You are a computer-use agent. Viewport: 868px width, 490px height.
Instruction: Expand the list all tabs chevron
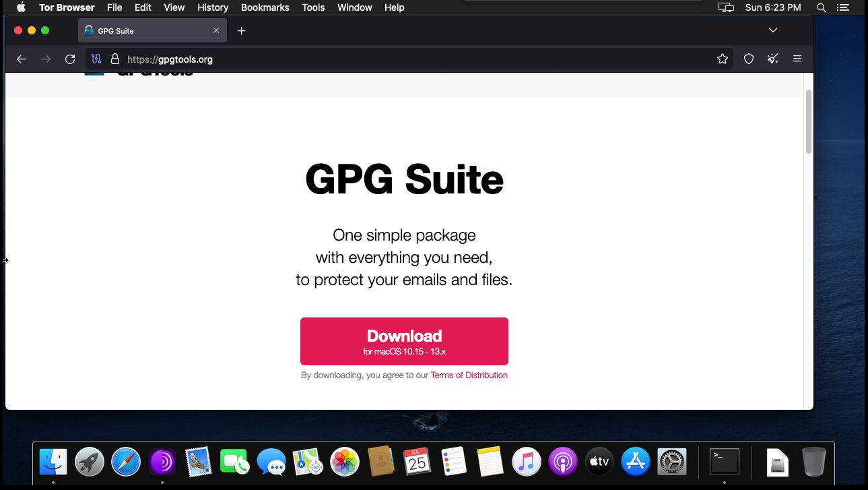(773, 30)
